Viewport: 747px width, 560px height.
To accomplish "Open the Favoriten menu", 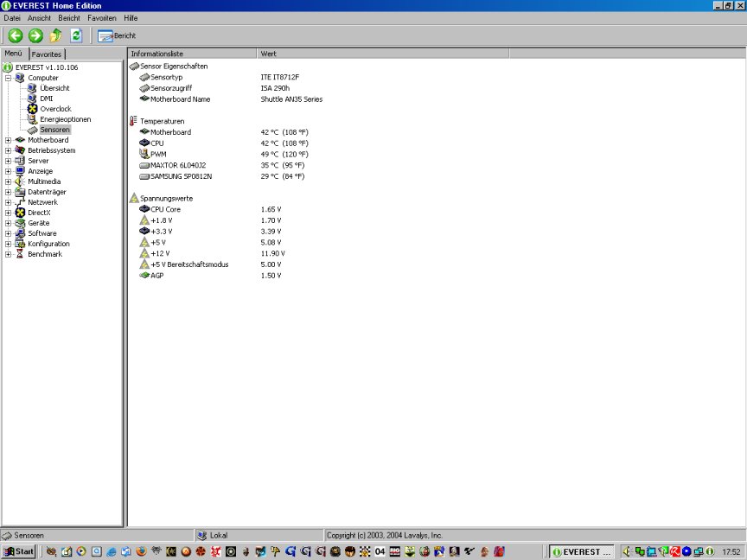I will (102, 17).
